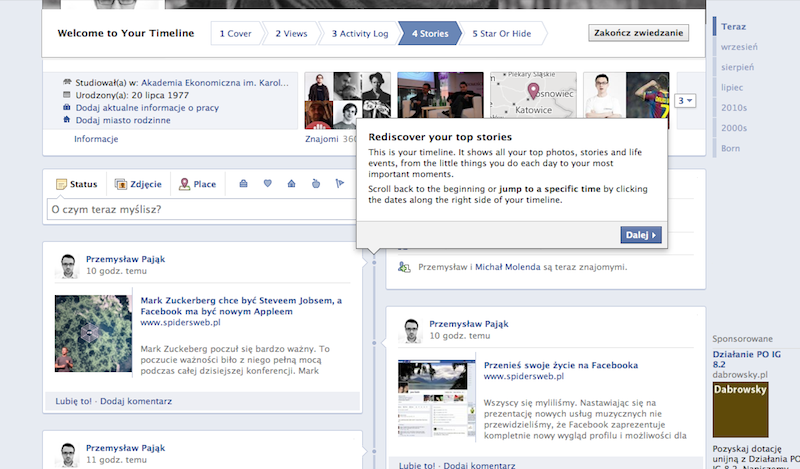Image resolution: width=800 pixels, height=469 pixels.
Task: Jump to sierpień on the timeline
Action: (x=737, y=67)
